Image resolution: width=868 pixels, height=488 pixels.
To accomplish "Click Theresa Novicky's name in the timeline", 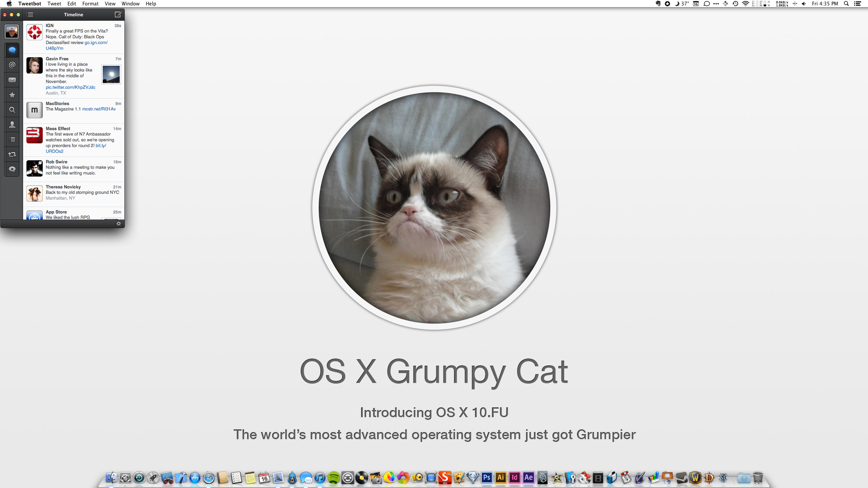I will click(x=63, y=187).
